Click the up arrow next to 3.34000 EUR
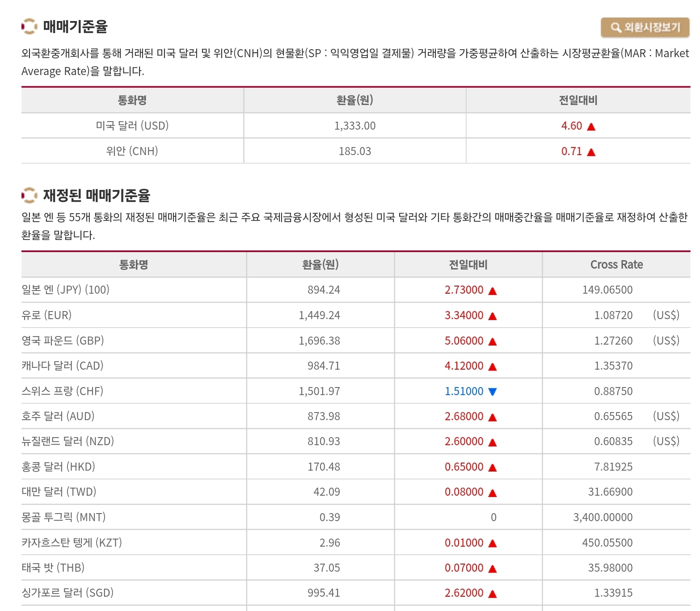 pos(493,316)
